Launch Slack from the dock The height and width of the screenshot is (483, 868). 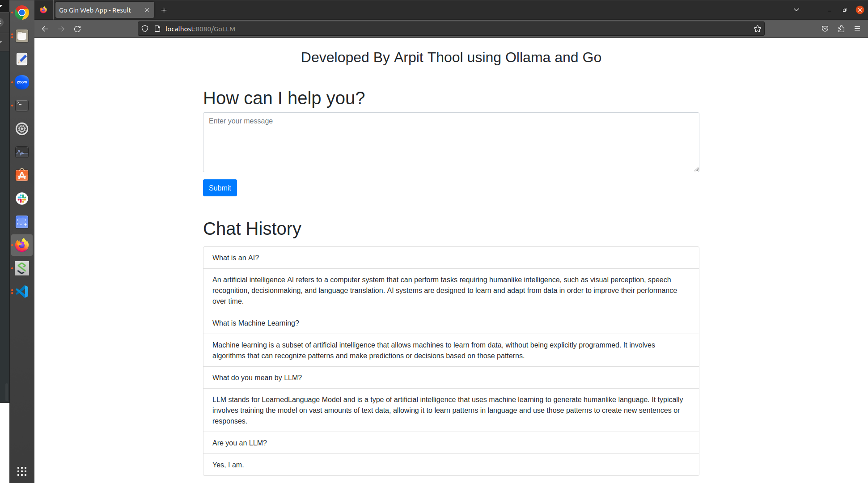21,198
